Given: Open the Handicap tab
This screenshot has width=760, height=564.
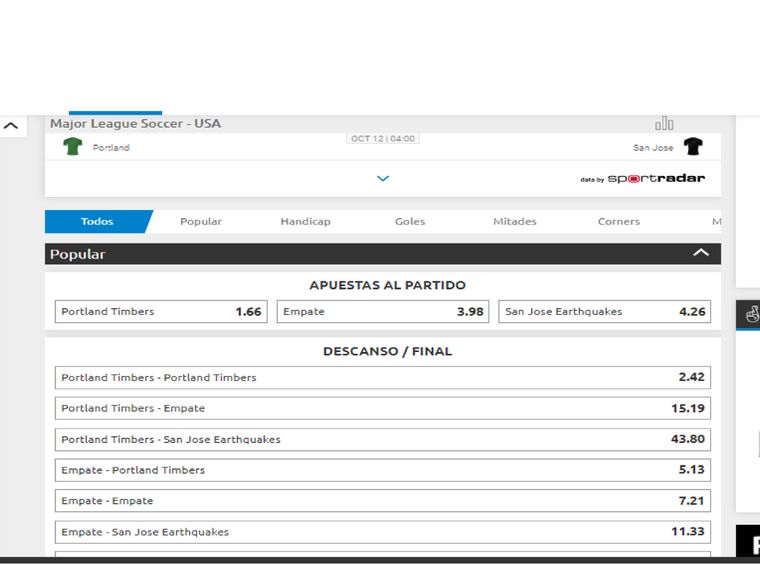Looking at the screenshot, I should tap(305, 221).
